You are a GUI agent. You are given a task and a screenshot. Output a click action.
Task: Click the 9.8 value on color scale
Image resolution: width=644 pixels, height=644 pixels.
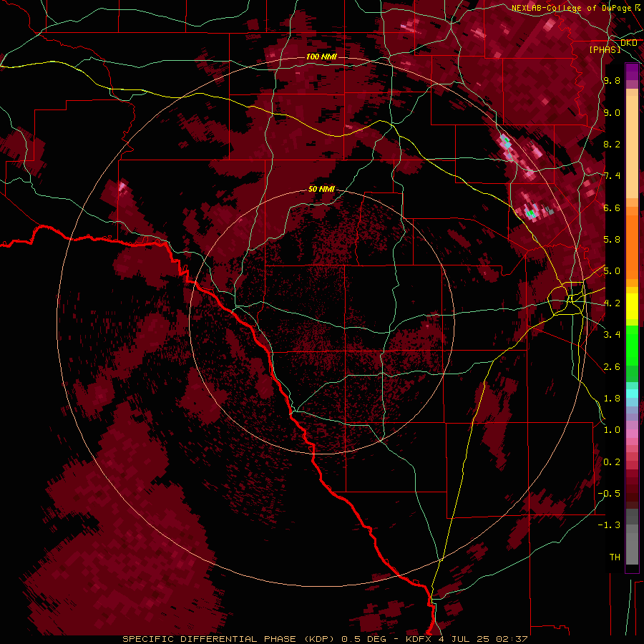(x=612, y=80)
